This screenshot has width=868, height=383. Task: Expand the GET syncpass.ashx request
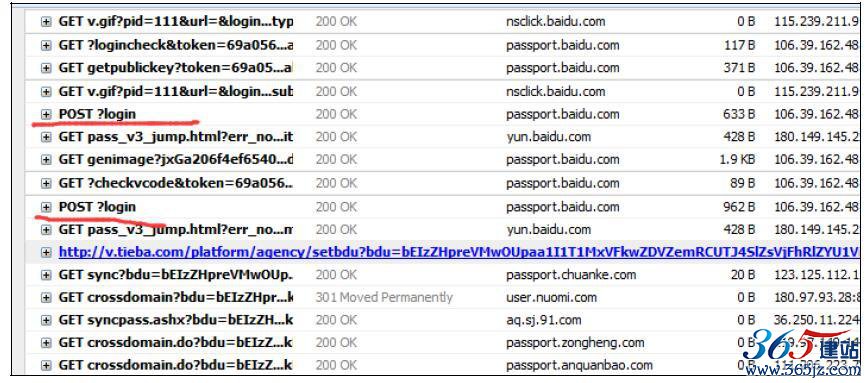(x=46, y=320)
